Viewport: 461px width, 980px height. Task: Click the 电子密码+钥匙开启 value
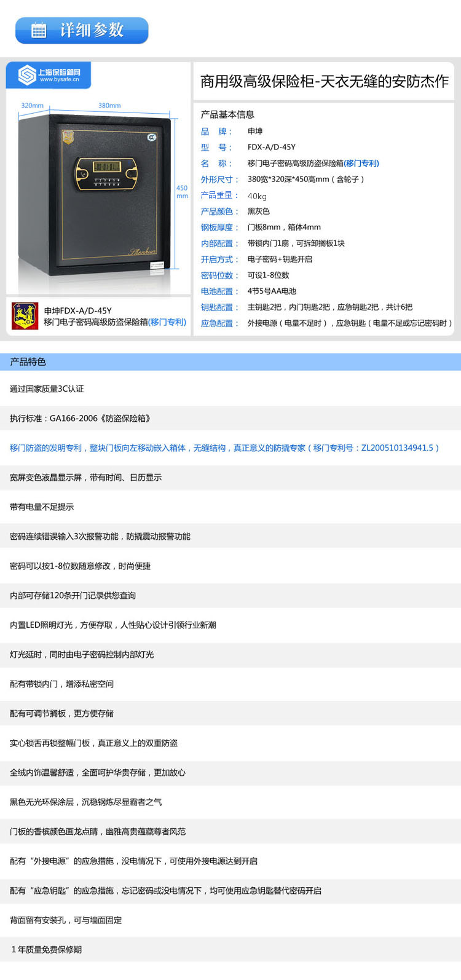(280, 259)
